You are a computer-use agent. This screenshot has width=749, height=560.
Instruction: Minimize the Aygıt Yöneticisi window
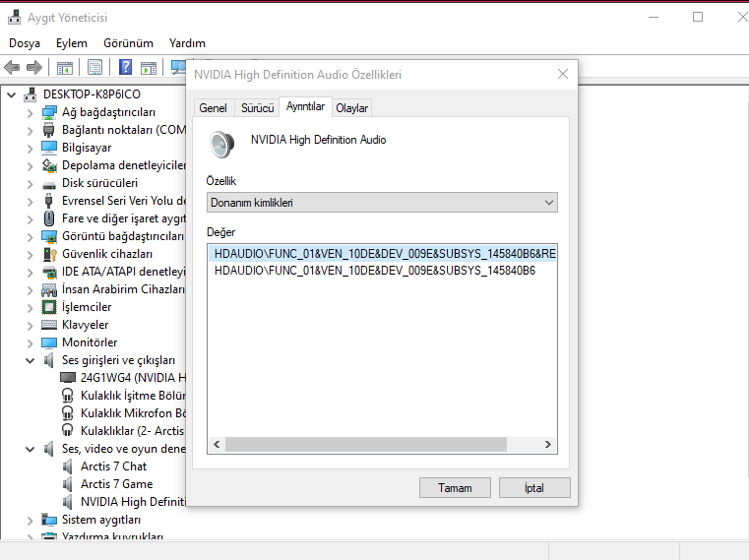(654, 17)
